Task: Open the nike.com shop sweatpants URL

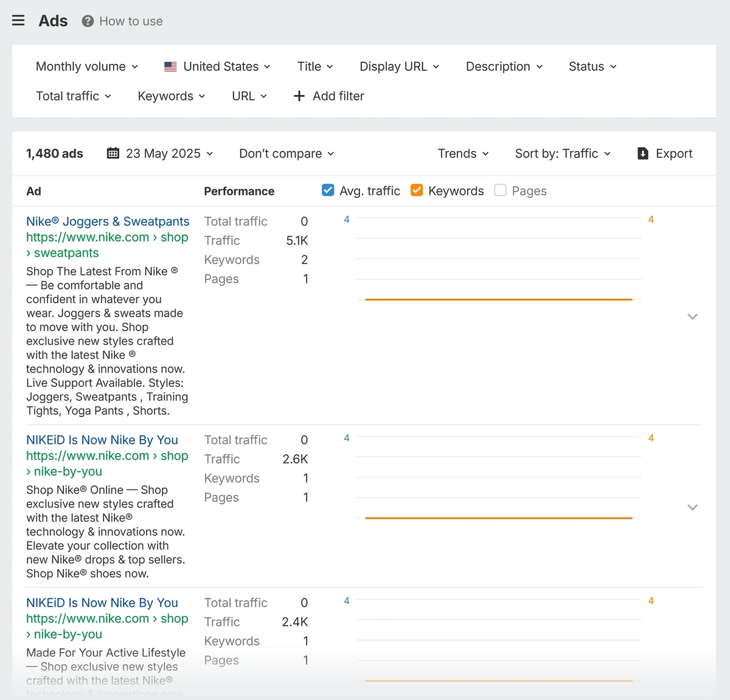Action: 107,245
